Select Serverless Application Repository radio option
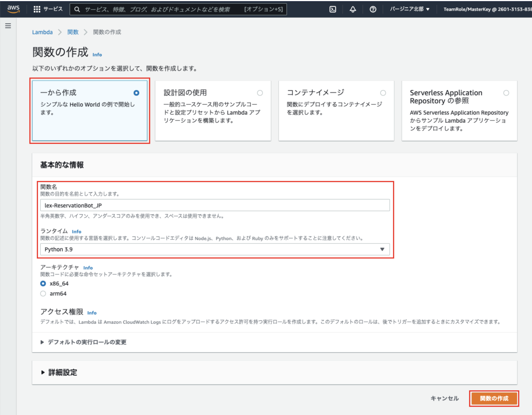The height and width of the screenshot is (415, 532). pos(506,93)
